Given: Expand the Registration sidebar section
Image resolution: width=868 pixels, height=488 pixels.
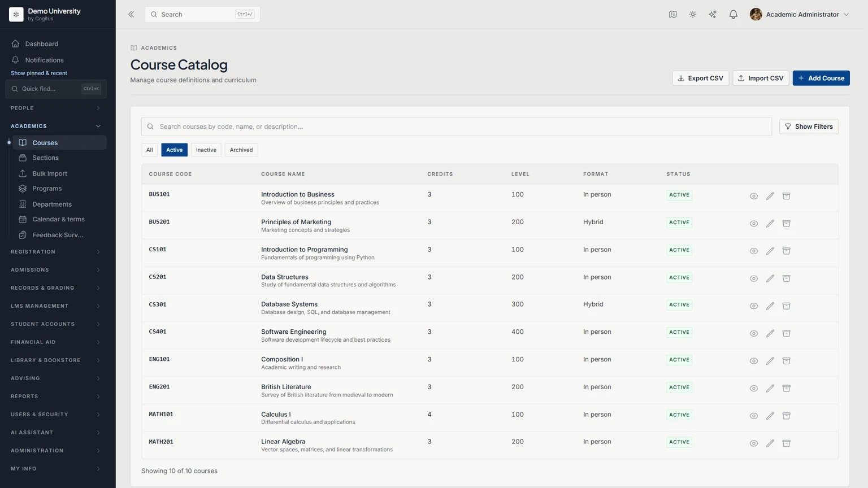Looking at the screenshot, I should coord(55,252).
